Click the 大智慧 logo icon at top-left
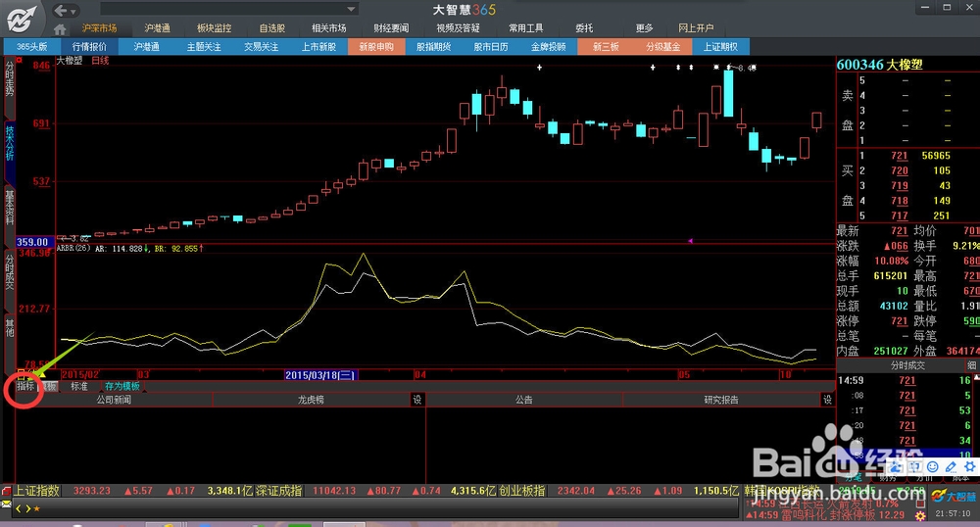The image size is (980, 527). click(22, 20)
